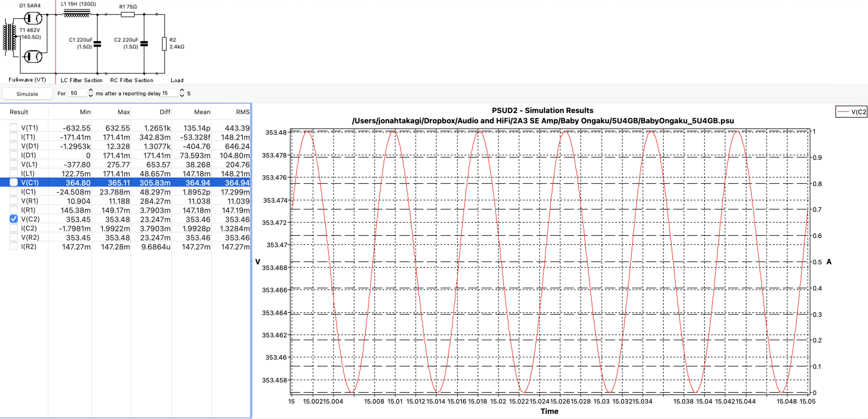Edit the reporting delay field showing 15
868x419 pixels.
point(170,93)
